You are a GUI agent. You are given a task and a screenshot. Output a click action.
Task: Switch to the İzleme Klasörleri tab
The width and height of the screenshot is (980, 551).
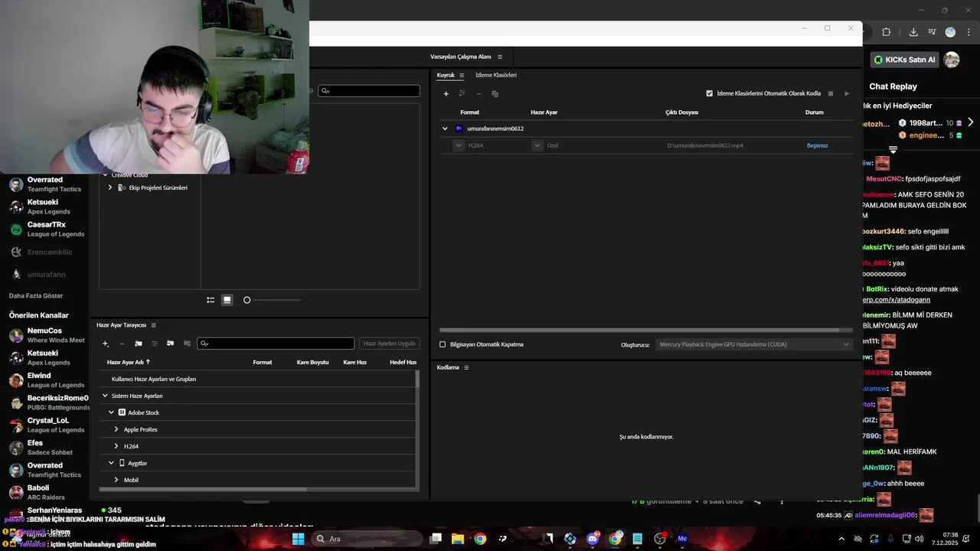pyautogui.click(x=496, y=75)
